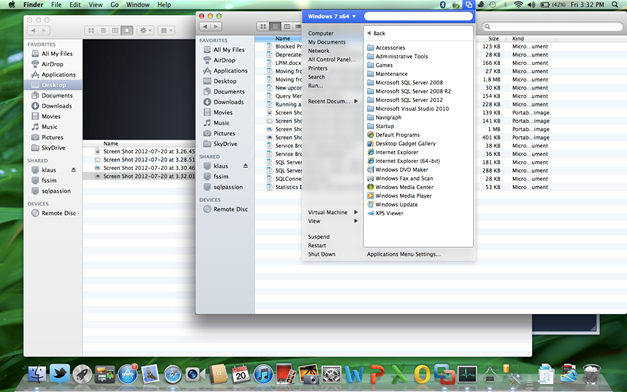
Task: Open the Finder menu in the menu bar
Action: point(33,5)
